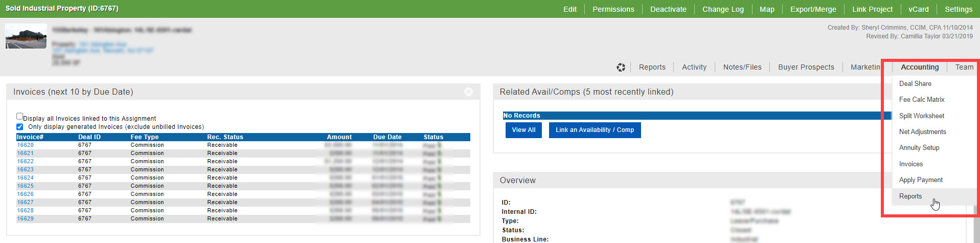Open the Team menu tab

pyautogui.click(x=964, y=67)
